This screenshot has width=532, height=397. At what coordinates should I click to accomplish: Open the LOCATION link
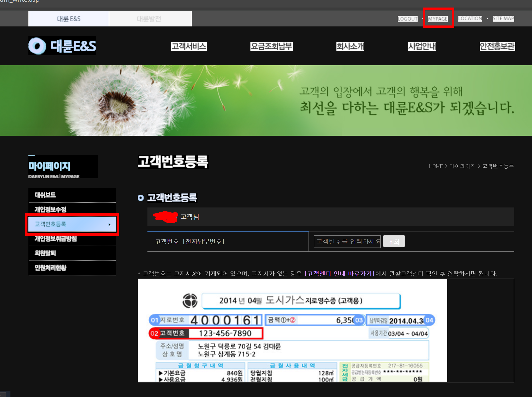[x=470, y=18]
